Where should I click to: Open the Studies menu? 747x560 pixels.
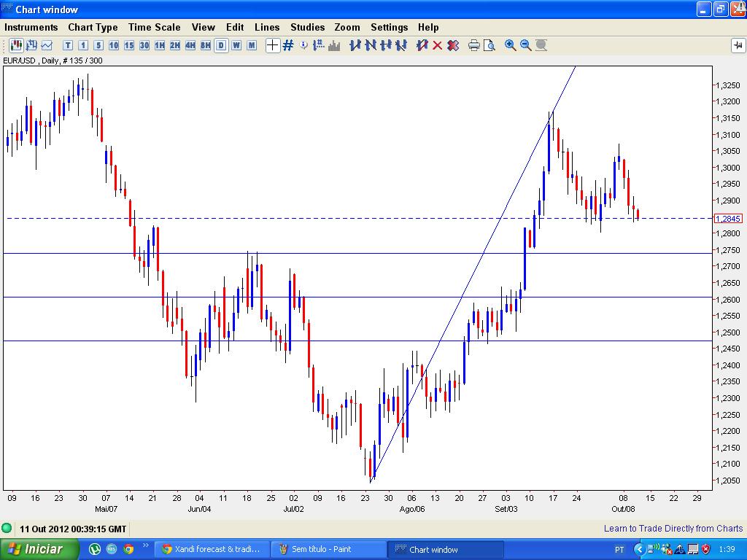point(308,27)
